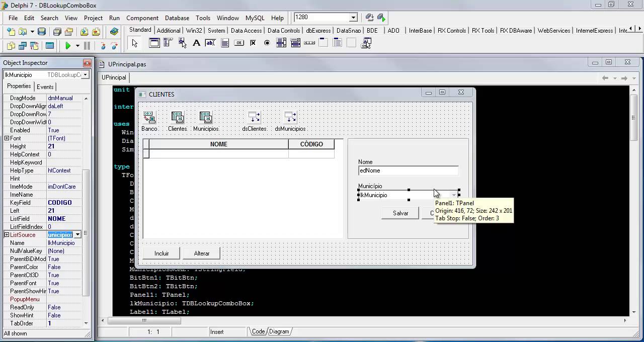Select the dsMunicipios datasource on the form
Image resolution: width=644 pixels, height=342 pixels.
(x=290, y=117)
